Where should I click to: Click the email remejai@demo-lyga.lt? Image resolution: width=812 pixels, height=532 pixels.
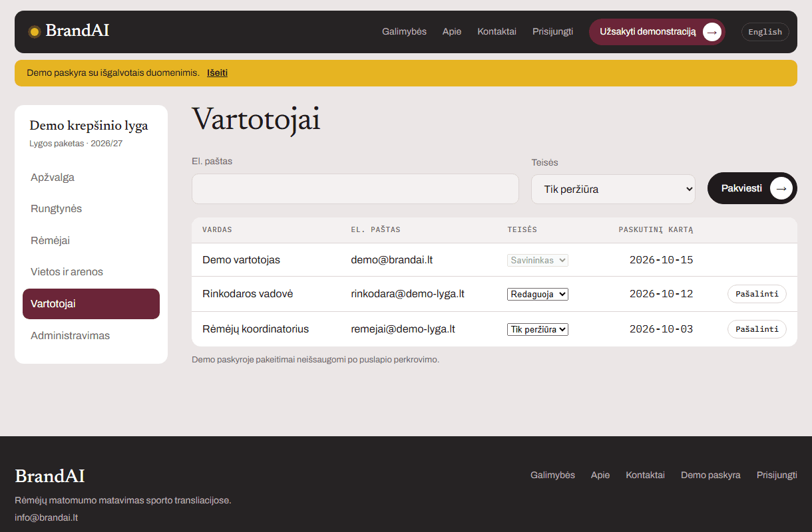(403, 329)
